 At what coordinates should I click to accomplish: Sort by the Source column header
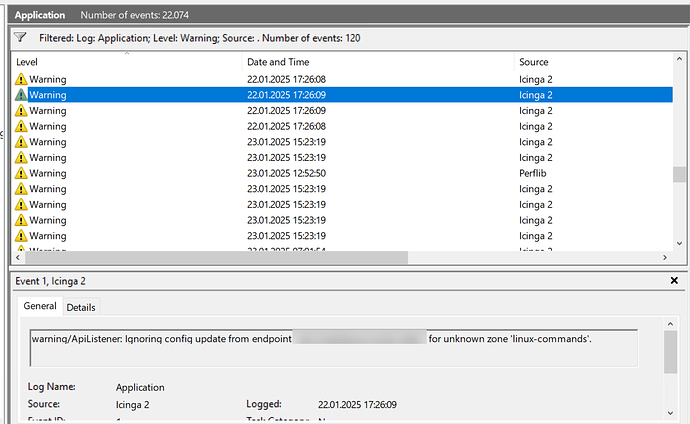[x=594, y=62]
